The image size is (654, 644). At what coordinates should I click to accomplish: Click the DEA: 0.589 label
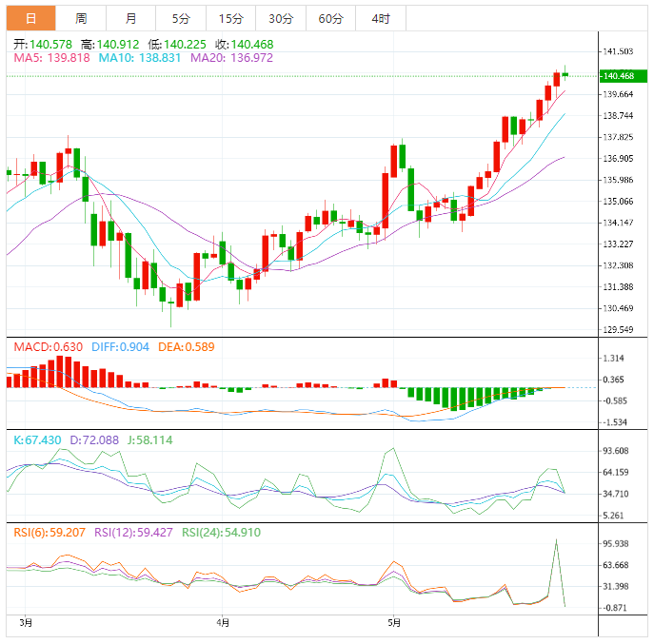click(185, 347)
